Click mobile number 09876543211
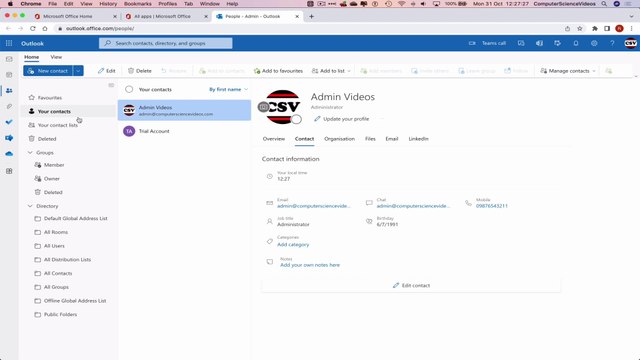Screen dimensions: 640x360 pos(492,206)
